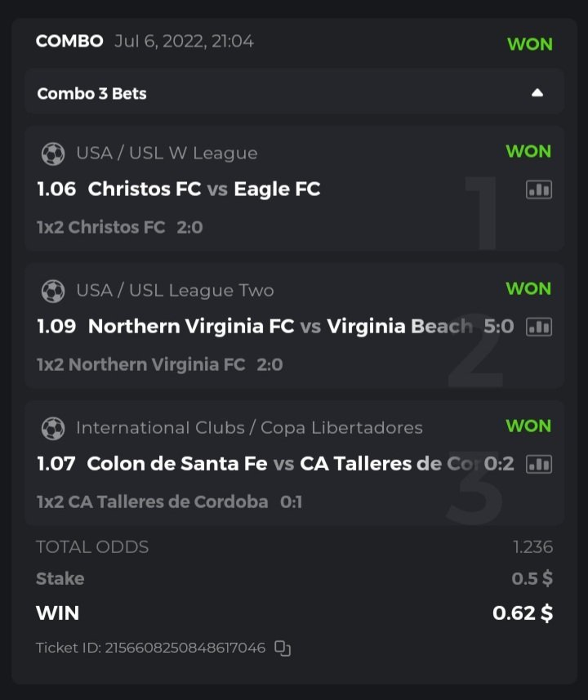Viewport: 588px width, 700px height.
Task: Click 1x2 CA Talleres de Cordoba selection
Action: click(152, 502)
